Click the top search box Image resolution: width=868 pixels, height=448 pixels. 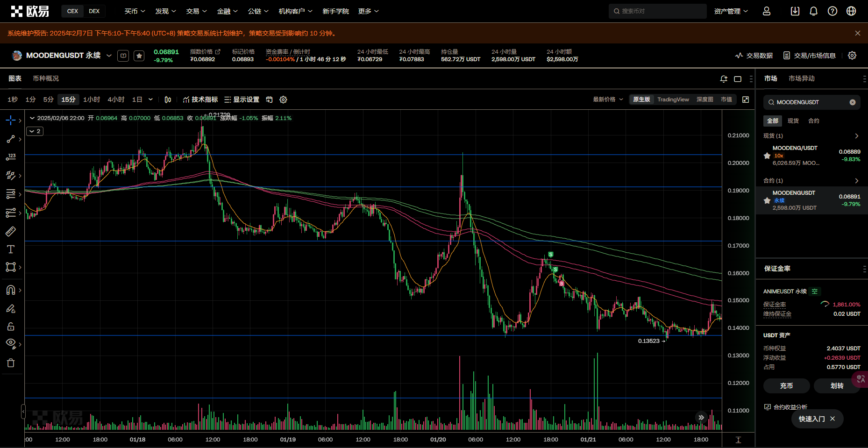point(657,11)
